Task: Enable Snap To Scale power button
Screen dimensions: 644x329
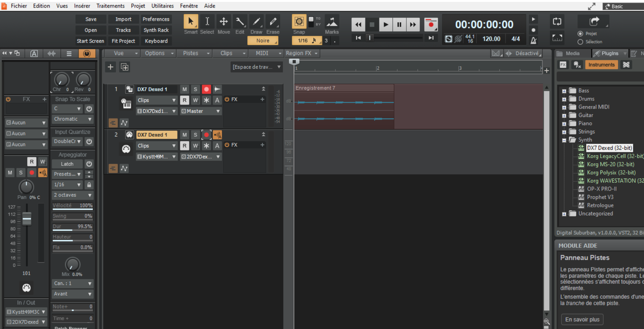Action: coord(89,109)
